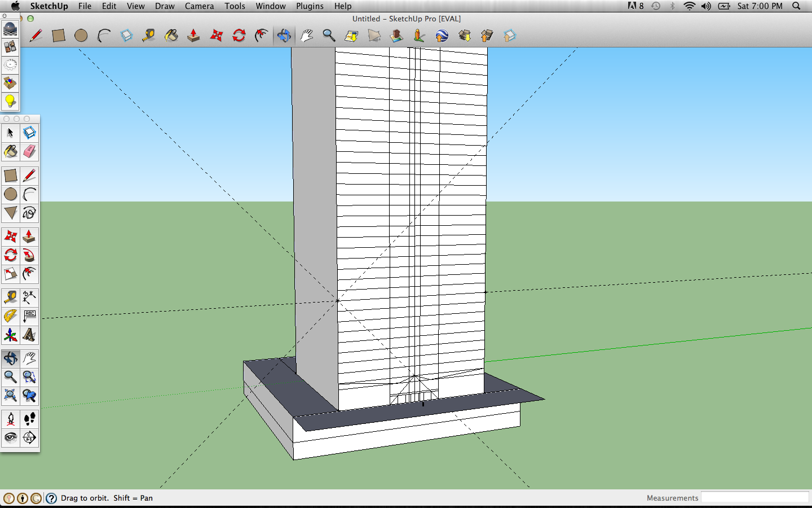Image resolution: width=812 pixels, height=508 pixels.
Task: Open Get Models from 3D Warehouse
Action: click(464, 36)
